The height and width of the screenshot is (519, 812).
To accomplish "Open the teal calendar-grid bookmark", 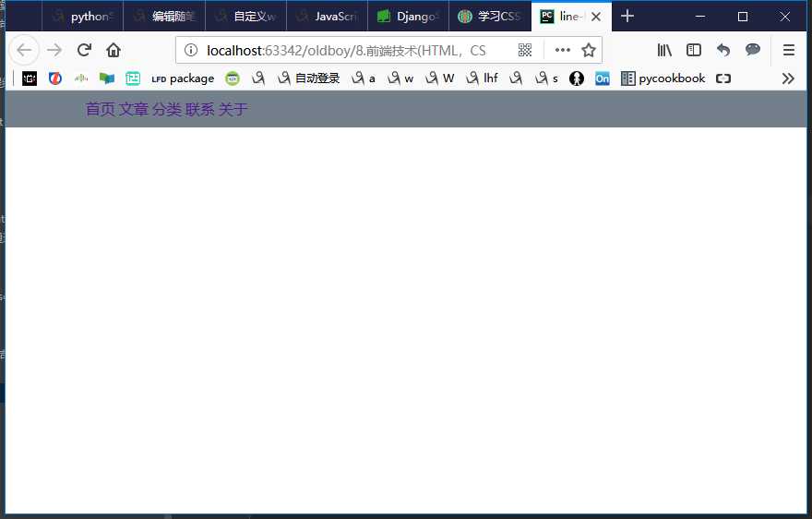I will tap(133, 78).
